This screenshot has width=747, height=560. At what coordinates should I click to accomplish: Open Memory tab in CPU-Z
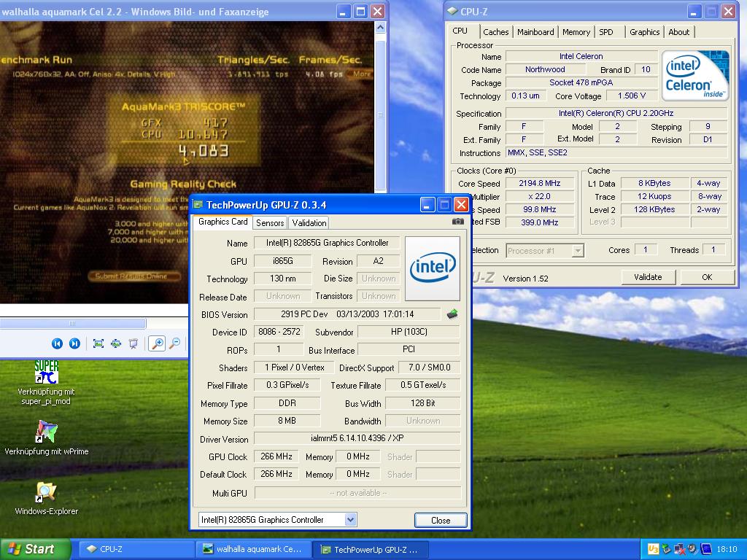(x=576, y=32)
